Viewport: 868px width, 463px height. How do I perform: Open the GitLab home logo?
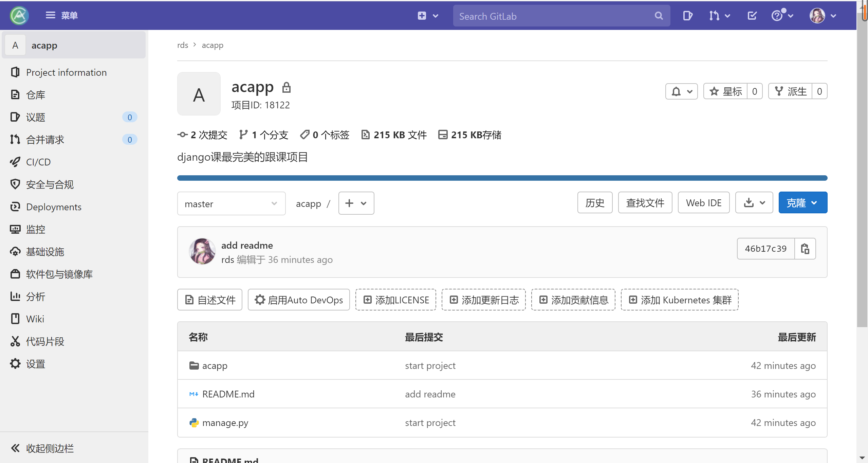[19, 16]
